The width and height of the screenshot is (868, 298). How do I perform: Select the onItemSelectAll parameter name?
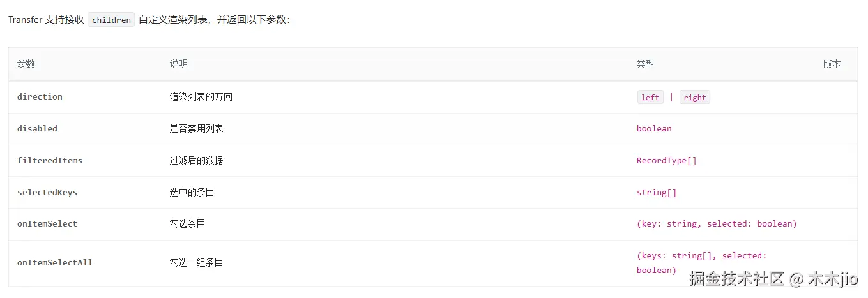coord(55,262)
